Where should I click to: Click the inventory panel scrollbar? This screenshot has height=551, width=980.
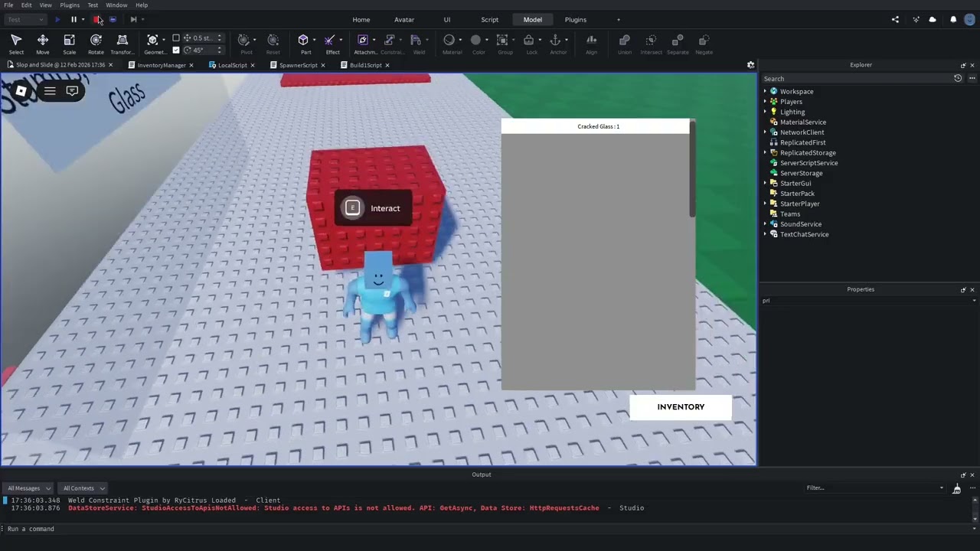(x=692, y=168)
